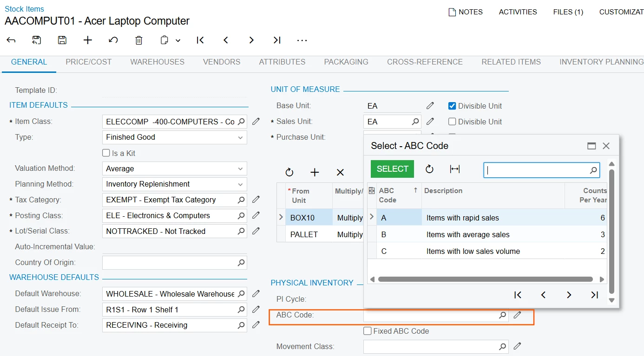Open FILES (1) attachments
644x356 pixels.
click(568, 12)
